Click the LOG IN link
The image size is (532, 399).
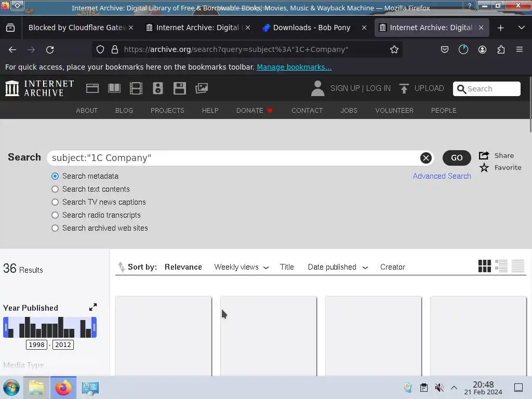point(378,88)
